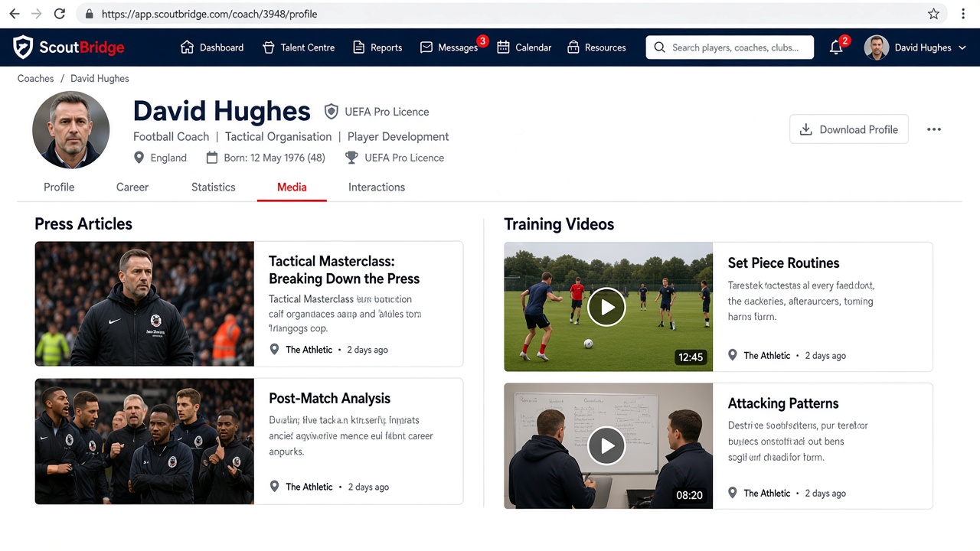Go forward using browser forward arrow
980x551 pixels.
[x=37, y=14]
